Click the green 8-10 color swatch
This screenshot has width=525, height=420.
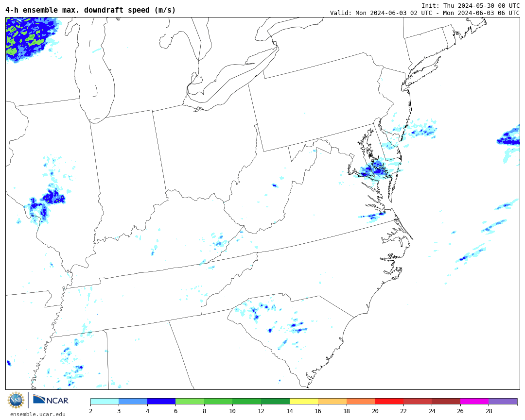point(218,401)
